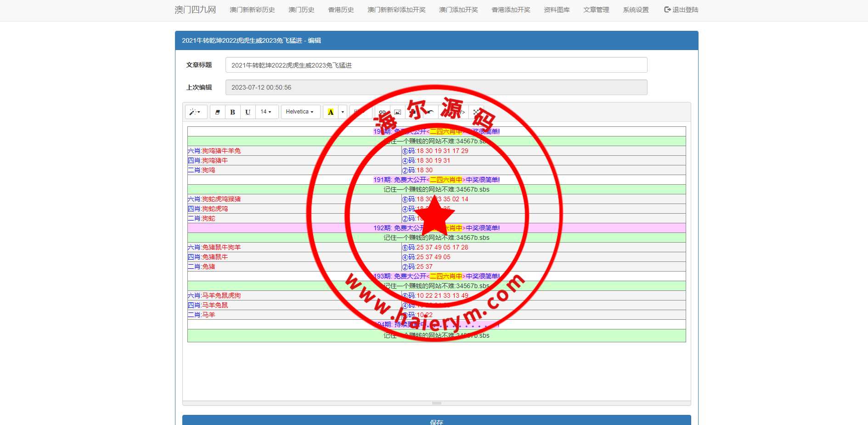Apply underline formatting in the editor
Viewport: 868px width, 425px height.
point(248,112)
